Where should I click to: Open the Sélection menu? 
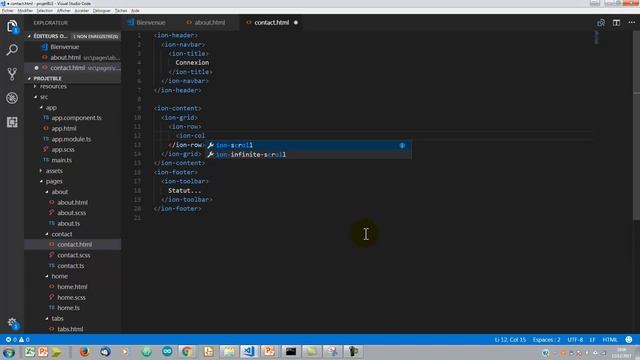tap(45, 11)
